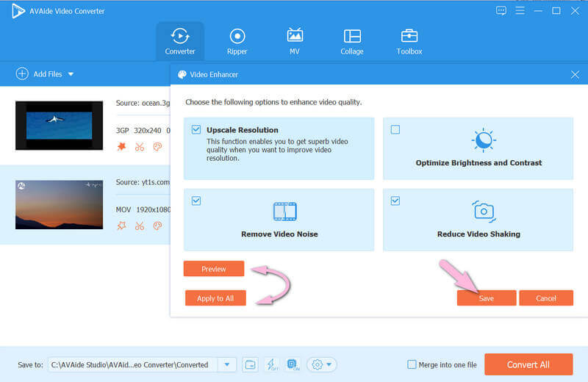The height and width of the screenshot is (382, 588).
Task: Uncheck the Upscale Resolution checkbox
Action: click(x=196, y=130)
